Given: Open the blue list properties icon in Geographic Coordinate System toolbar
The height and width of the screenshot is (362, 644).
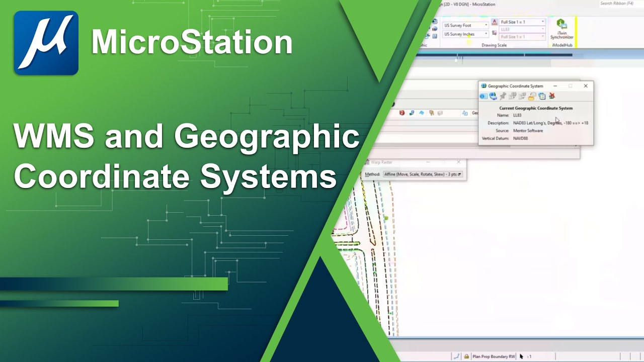Looking at the screenshot, I should click(542, 96).
